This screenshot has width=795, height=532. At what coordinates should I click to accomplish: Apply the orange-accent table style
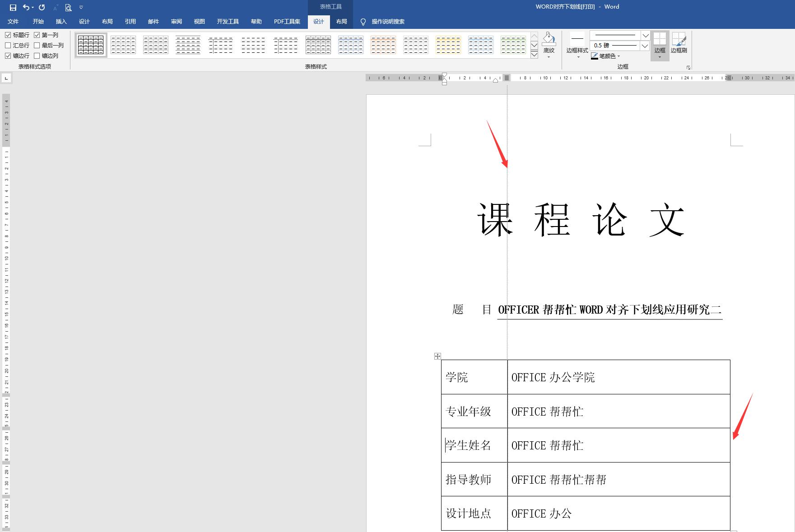383,45
